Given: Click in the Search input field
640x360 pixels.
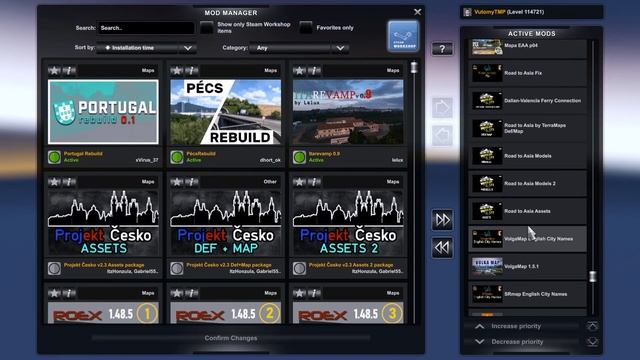Looking at the screenshot, I should point(146,28).
